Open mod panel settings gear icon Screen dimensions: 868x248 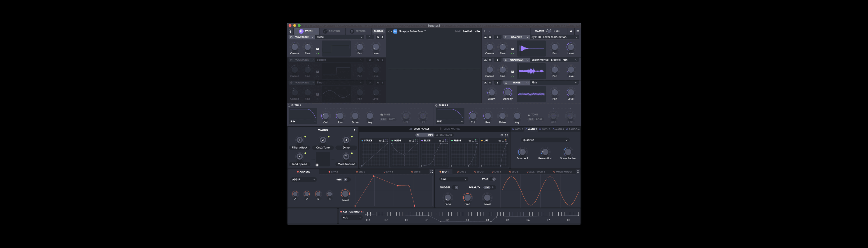(x=501, y=135)
